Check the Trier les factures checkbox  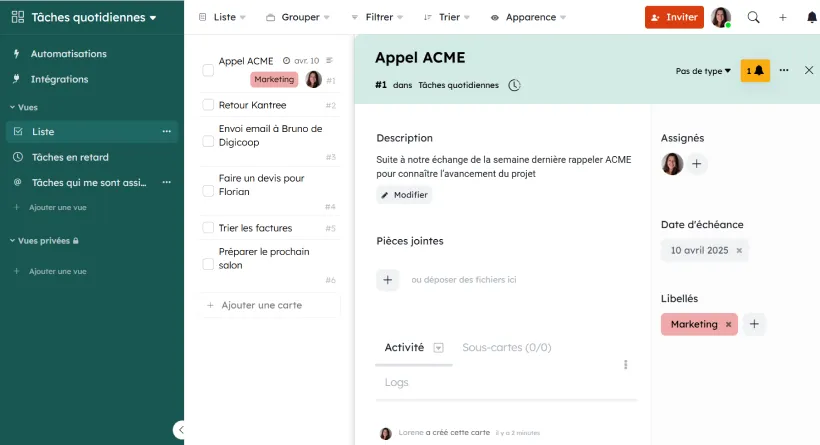click(x=208, y=228)
